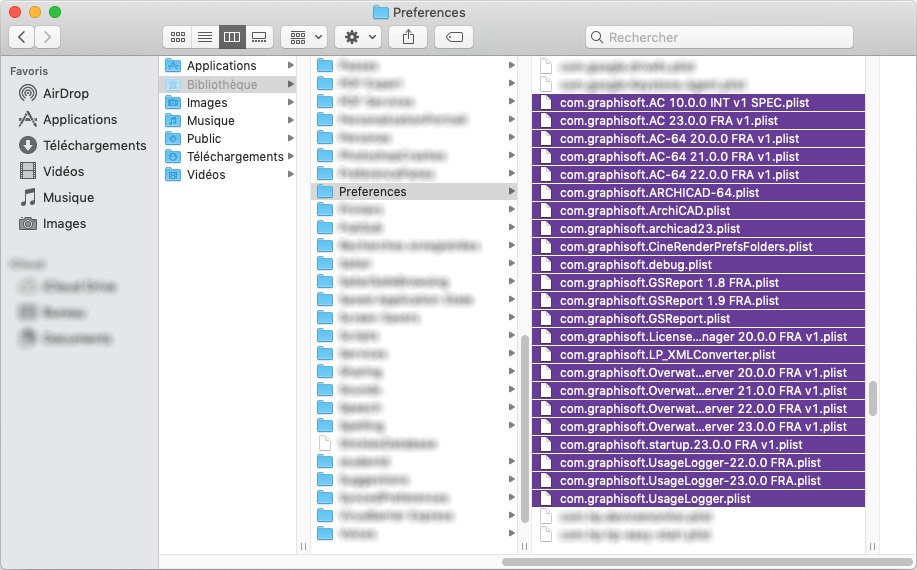Open Applications in the Favoris sidebar

[x=68, y=119]
